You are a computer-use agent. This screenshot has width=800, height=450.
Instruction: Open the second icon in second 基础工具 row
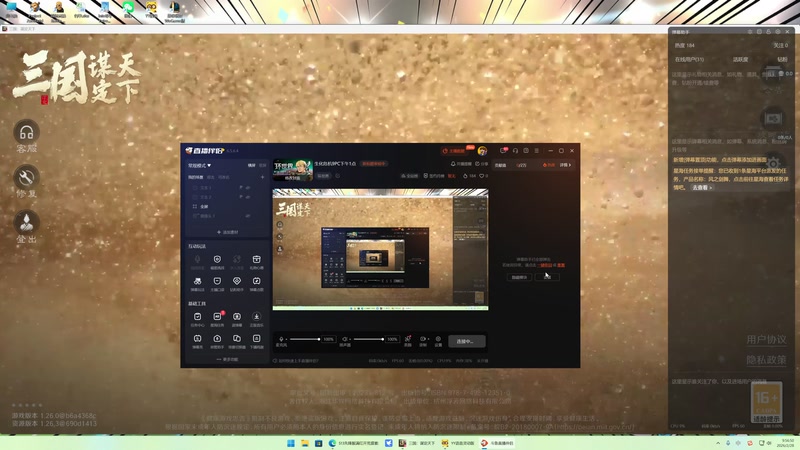[217, 338]
